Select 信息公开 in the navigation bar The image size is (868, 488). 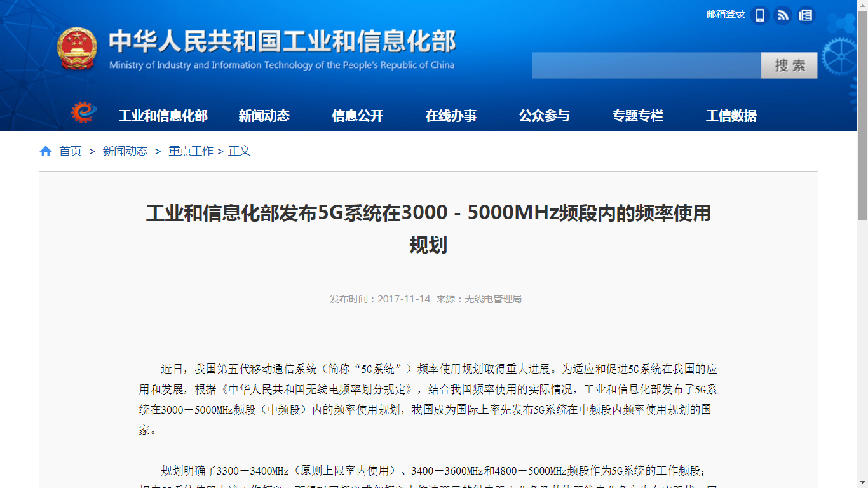click(x=358, y=116)
